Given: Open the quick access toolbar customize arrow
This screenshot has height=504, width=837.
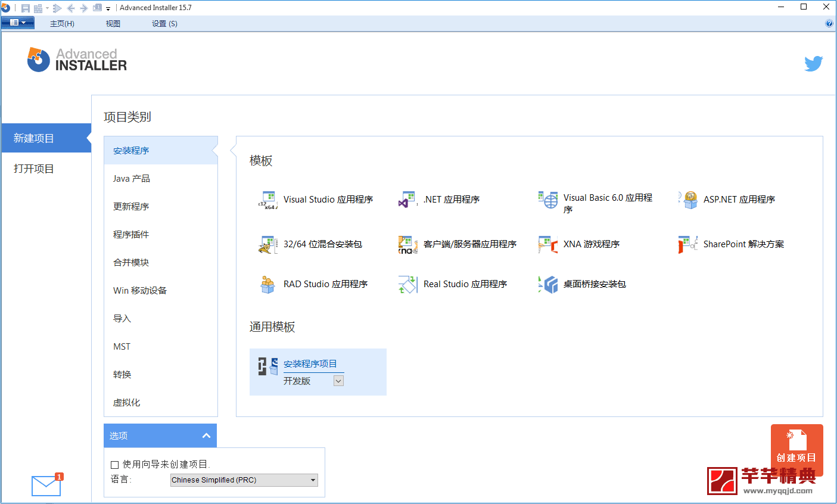Looking at the screenshot, I should tap(108, 8).
